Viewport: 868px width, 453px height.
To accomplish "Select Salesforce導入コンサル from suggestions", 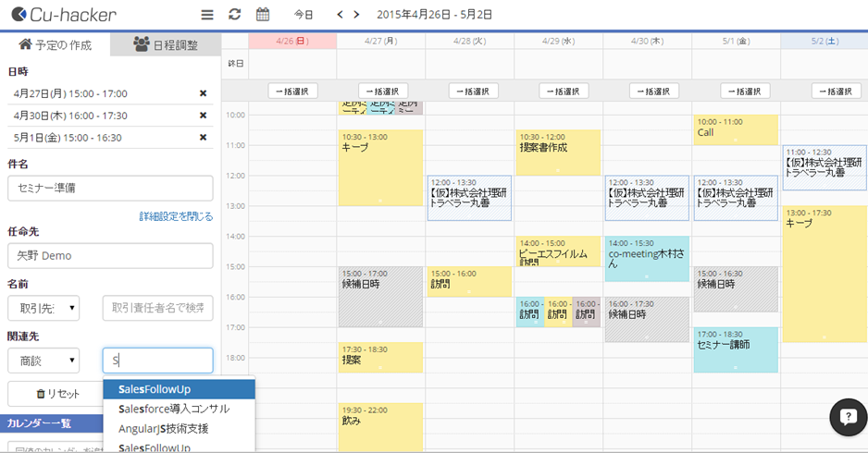I will 174,409.
